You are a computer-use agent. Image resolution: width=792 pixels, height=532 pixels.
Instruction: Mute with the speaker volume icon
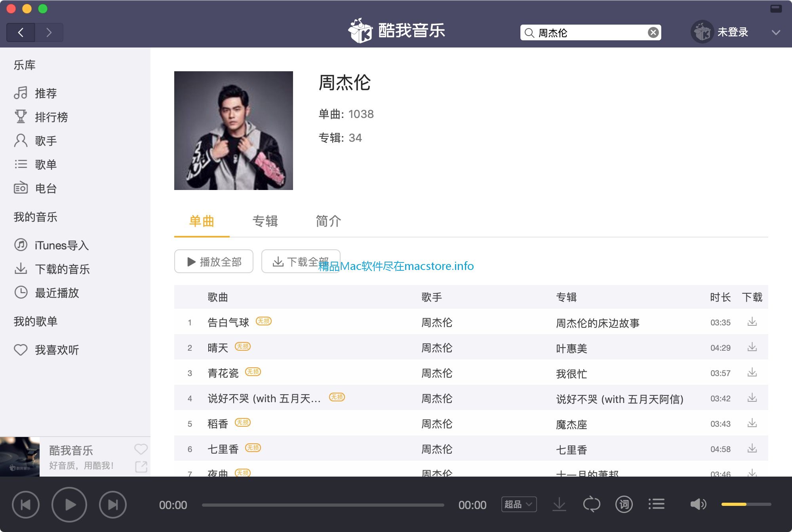[698, 504]
